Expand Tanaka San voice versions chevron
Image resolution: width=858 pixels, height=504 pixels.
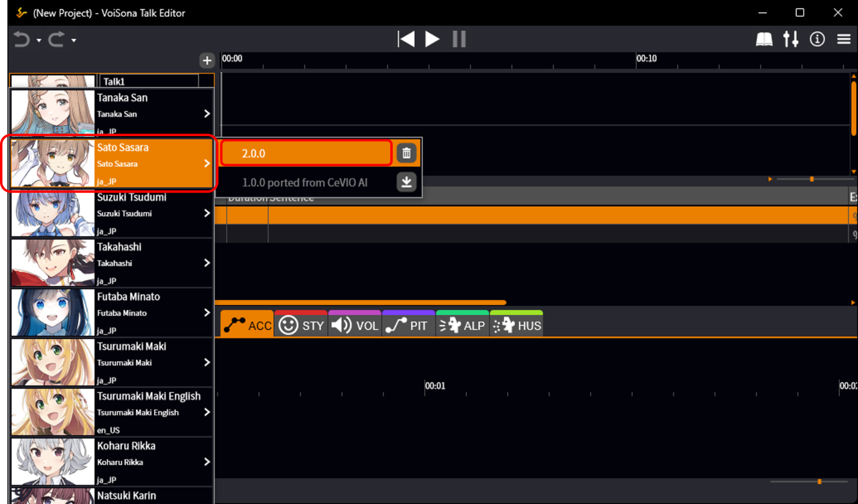click(x=207, y=114)
